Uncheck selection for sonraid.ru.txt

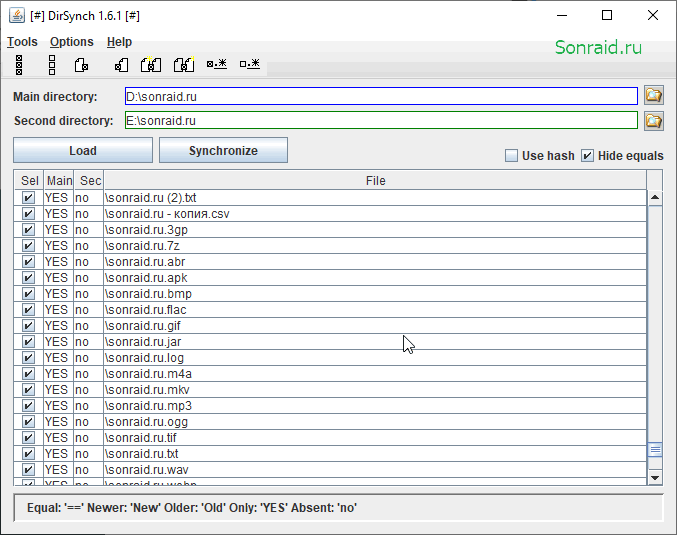point(28,453)
